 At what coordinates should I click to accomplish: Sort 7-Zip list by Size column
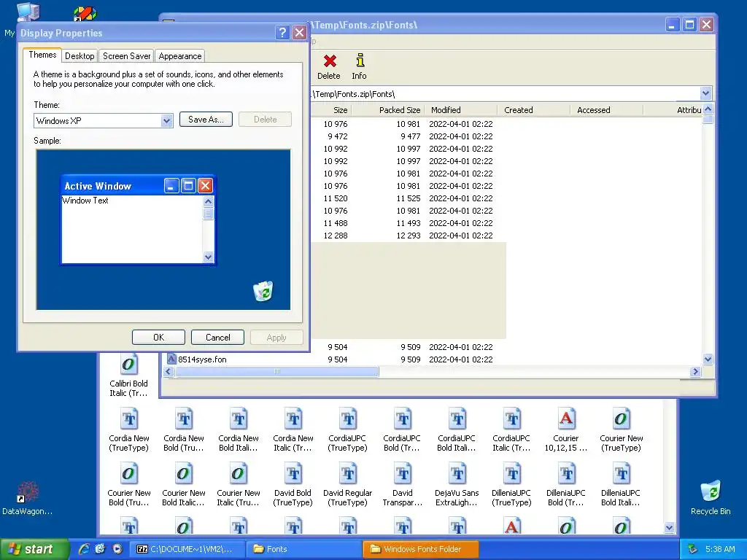click(x=332, y=110)
